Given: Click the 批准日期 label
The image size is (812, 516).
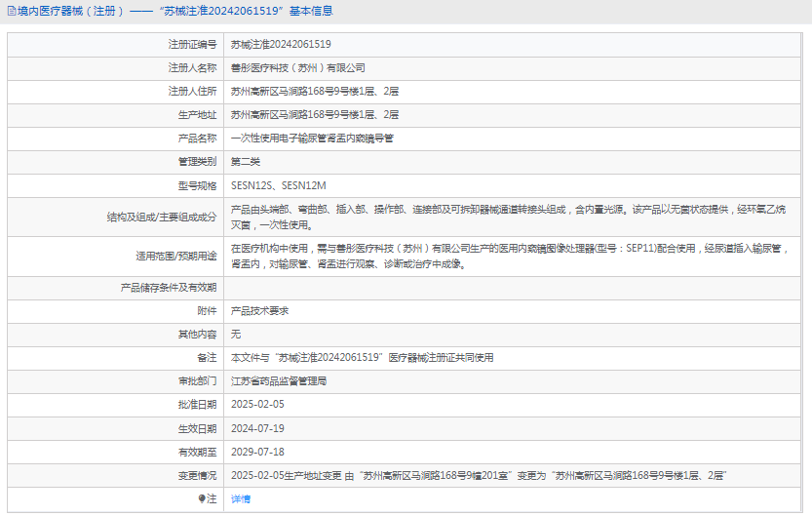Looking at the screenshot, I should 197,405.
